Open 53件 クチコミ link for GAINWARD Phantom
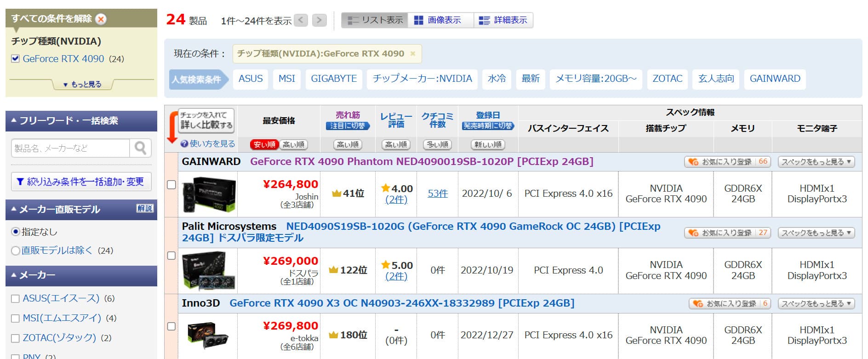Screen dimensions: 868x359 437,194
